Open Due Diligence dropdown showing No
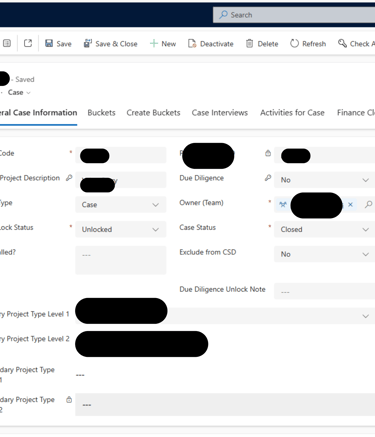 click(x=324, y=180)
